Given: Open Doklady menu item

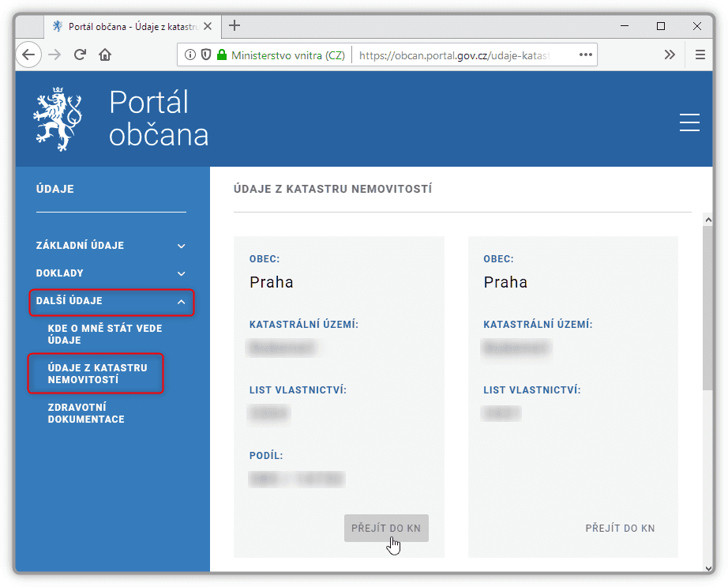Looking at the screenshot, I should click(59, 273).
